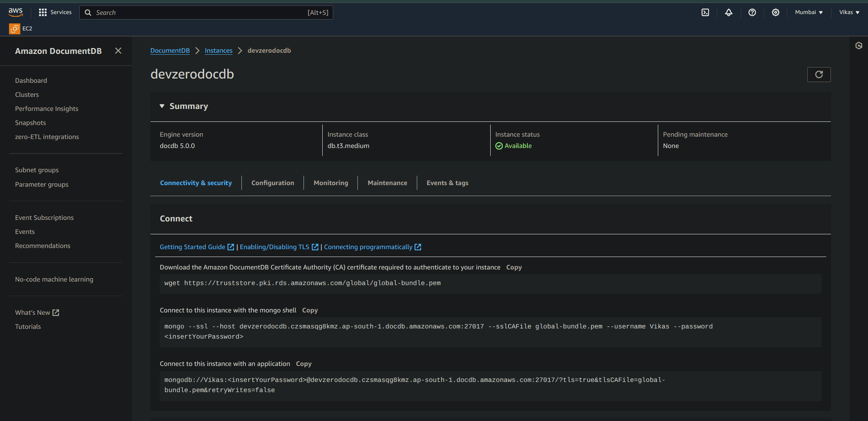Image resolution: width=868 pixels, height=421 pixels.
Task: Open the Events & tags tab
Action: pos(447,182)
